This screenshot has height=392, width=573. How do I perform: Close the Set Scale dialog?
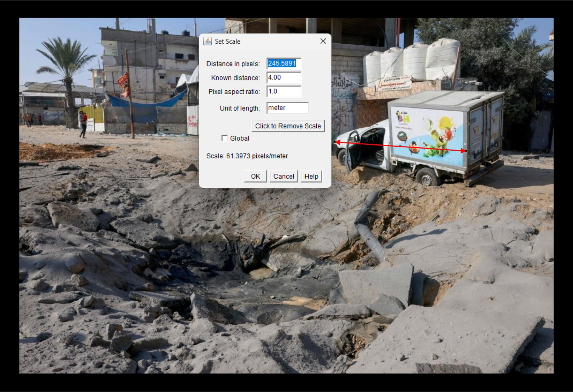323,41
